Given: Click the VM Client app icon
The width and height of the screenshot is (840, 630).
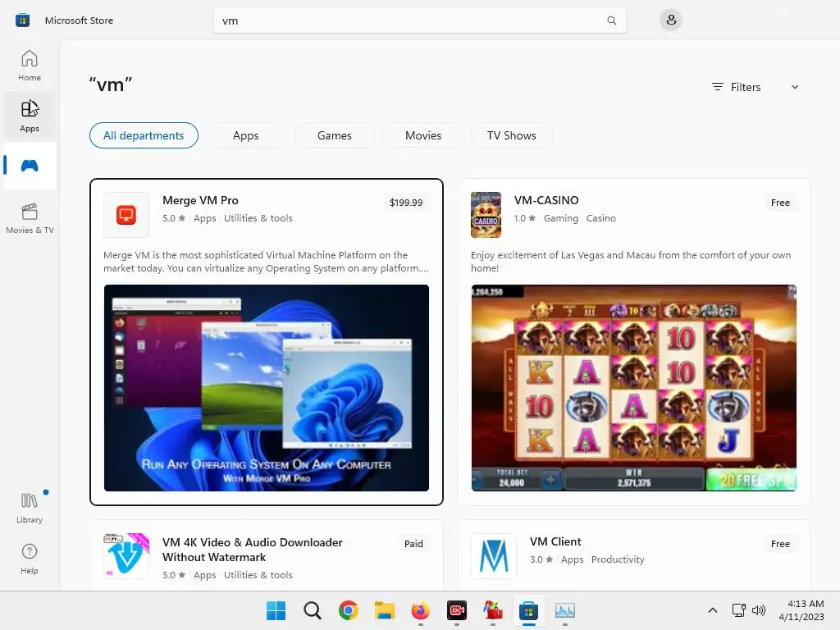Looking at the screenshot, I should coord(493,556).
